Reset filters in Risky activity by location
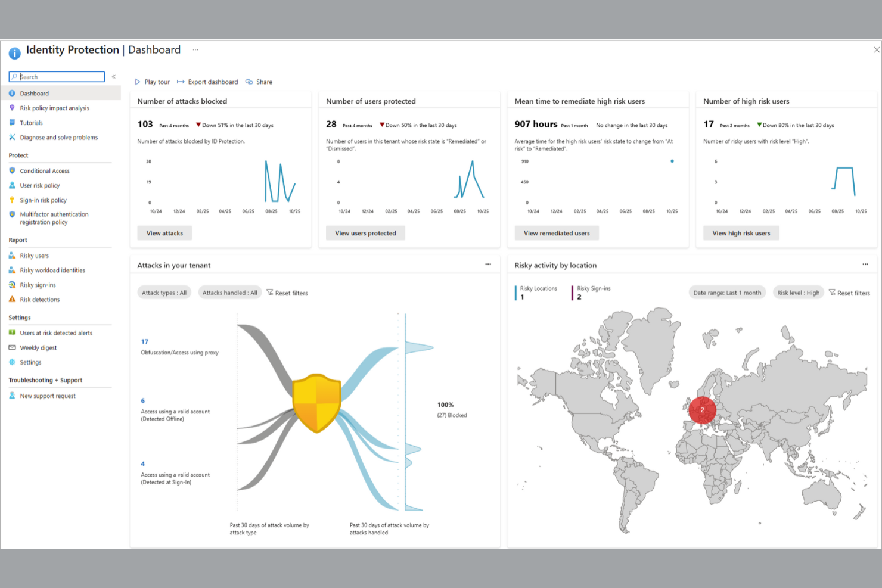 click(849, 293)
